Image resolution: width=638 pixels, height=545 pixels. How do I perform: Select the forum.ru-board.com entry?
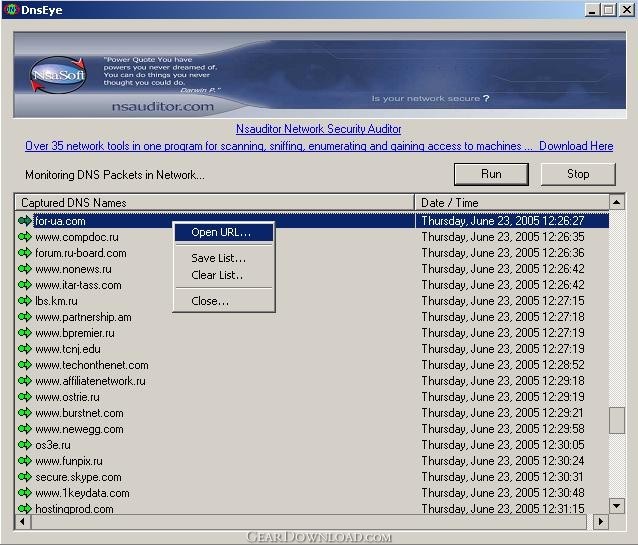pyautogui.click(x=81, y=253)
